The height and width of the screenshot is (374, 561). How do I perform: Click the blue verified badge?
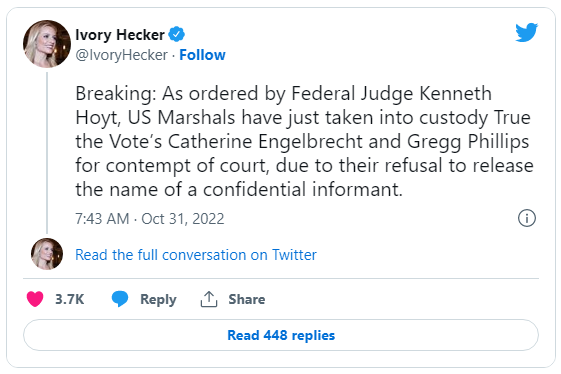click(177, 34)
